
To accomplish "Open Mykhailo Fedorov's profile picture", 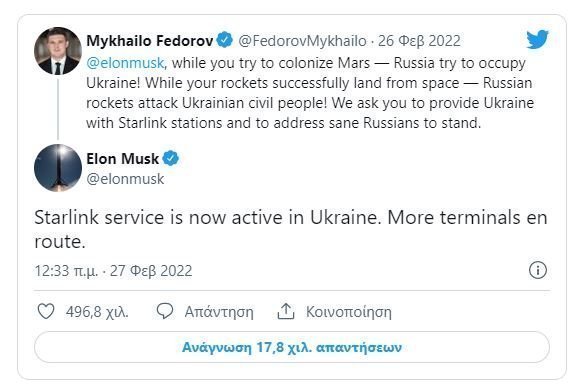I will click(x=58, y=51).
